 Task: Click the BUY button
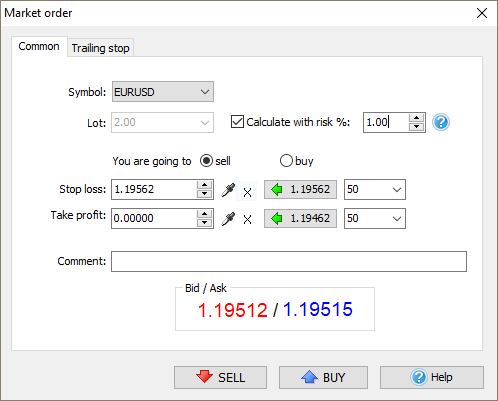(323, 377)
